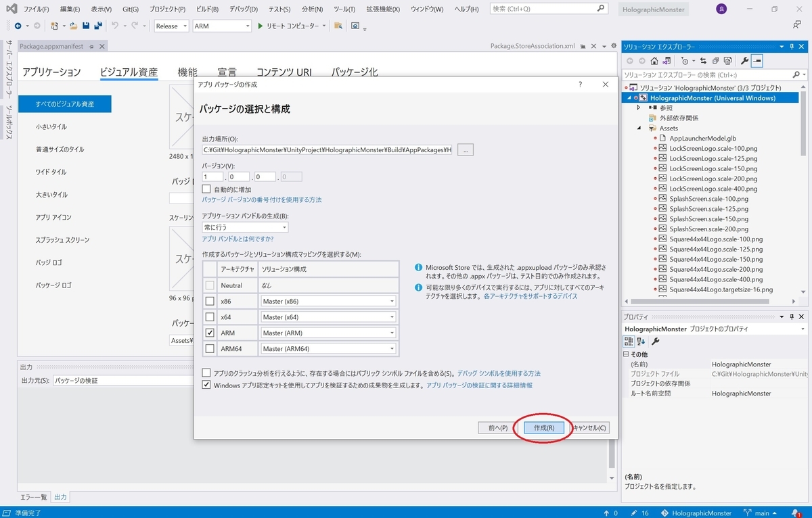The height and width of the screenshot is (518, 812).
Task: Click the output location browse button
Action: [x=466, y=149]
